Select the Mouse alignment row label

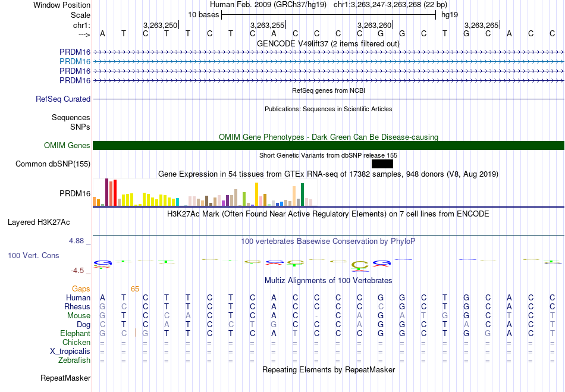point(79,316)
